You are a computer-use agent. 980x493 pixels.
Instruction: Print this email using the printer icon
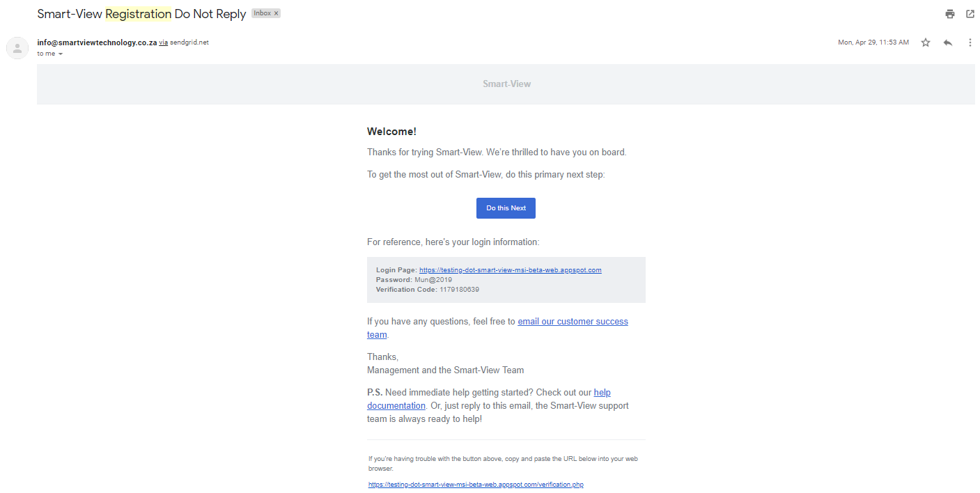click(x=950, y=14)
